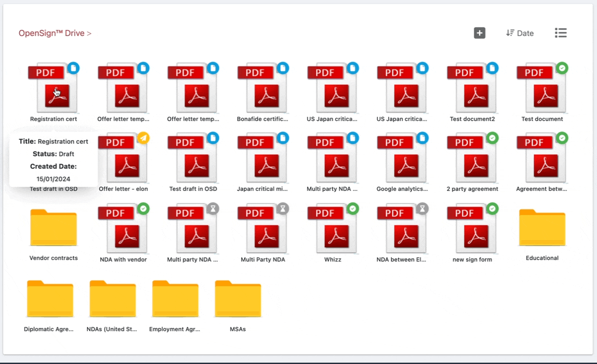Click the "Status: Draft" tooltip line
This screenshot has height=364, width=597.
click(x=53, y=154)
